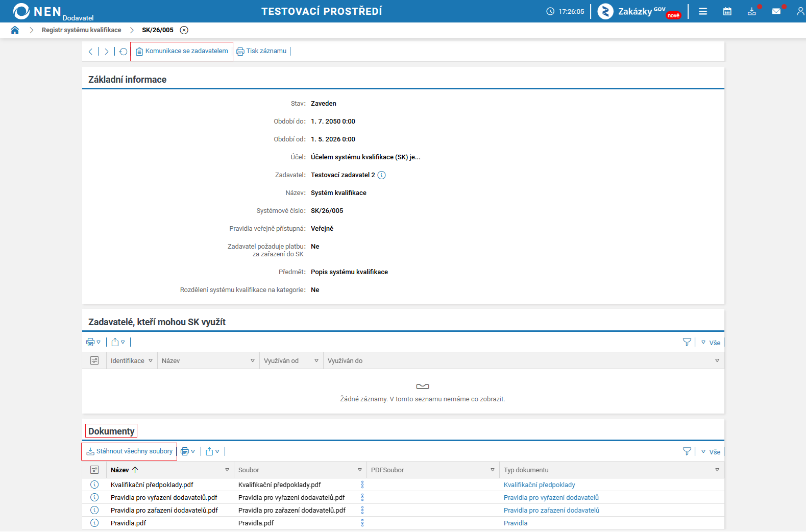Image resolution: width=806 pixels, height=532 pixels.
Task: Click the NEN Dodavatel logo
Action: (x=53, y=11)
